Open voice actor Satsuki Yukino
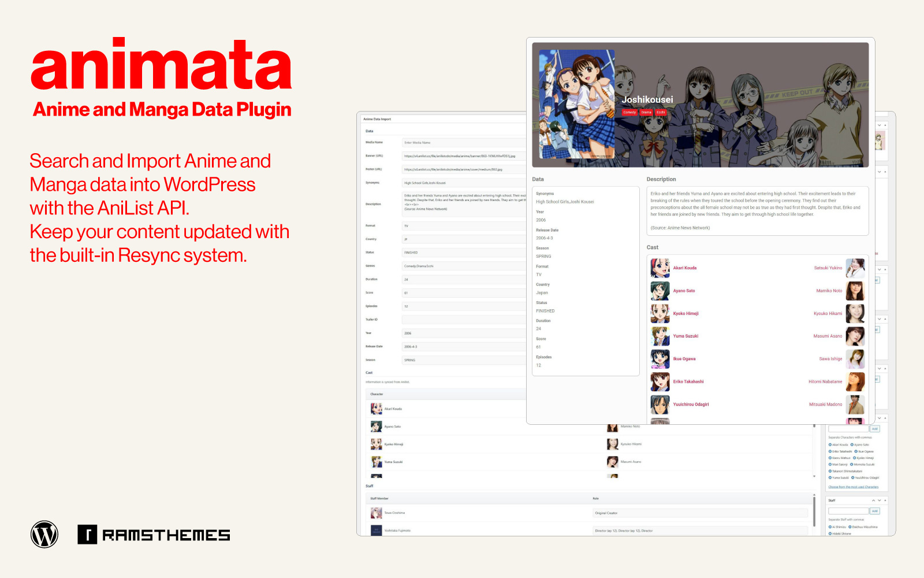This screenshot has width=924, height=578. (828, 268)
